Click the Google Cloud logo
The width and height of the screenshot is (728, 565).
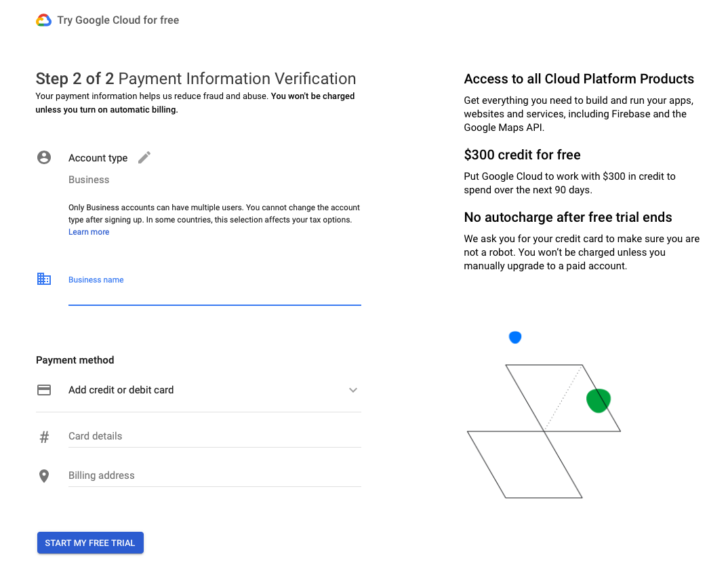coord(43,20)
